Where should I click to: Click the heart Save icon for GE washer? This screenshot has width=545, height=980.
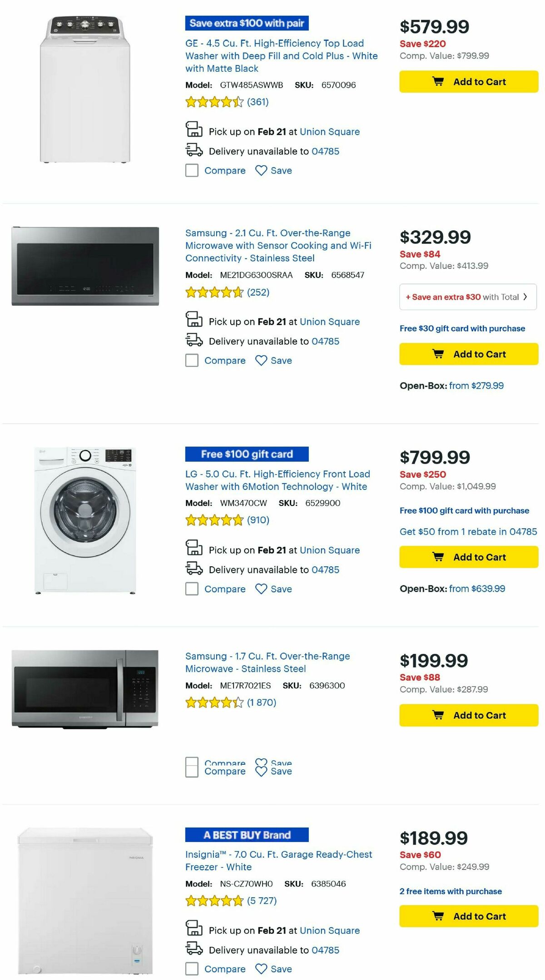pyautogui.click(x=261, y=170)
